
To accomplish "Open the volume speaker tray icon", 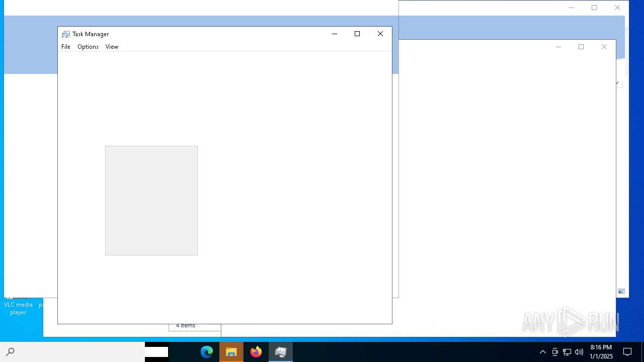I will click(x=579, y=352).
